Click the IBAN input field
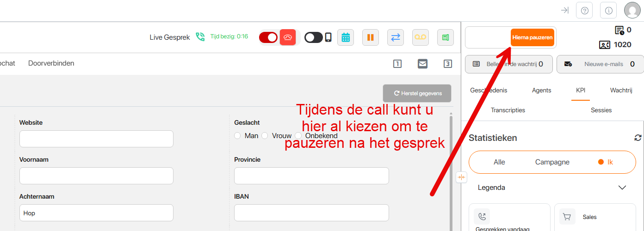 tap(311, 213)
